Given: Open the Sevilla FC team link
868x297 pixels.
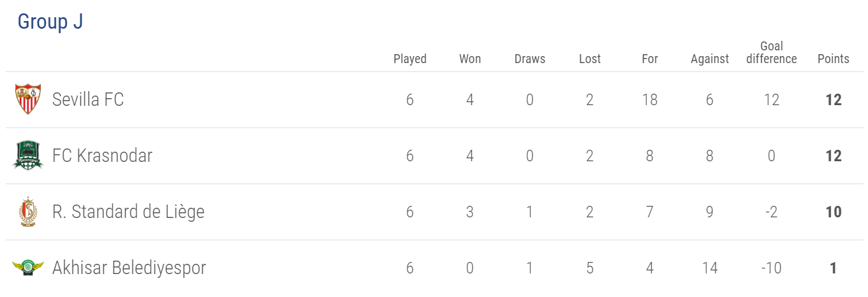Looking at the screenshot, I should (x=88, y=99).
